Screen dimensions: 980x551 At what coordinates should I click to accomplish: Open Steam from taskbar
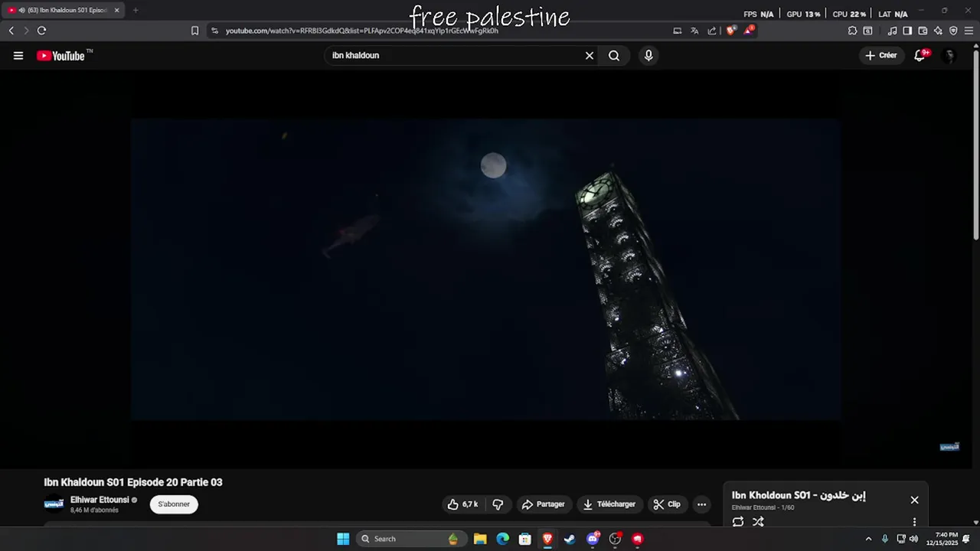click(570, 539)
